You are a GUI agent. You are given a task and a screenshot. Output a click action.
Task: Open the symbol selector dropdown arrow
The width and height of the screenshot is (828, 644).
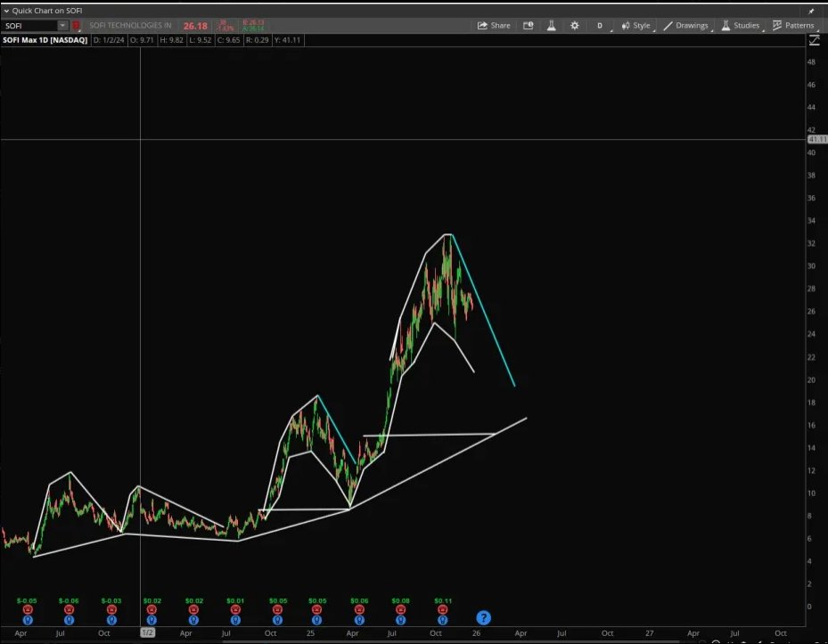63,25
